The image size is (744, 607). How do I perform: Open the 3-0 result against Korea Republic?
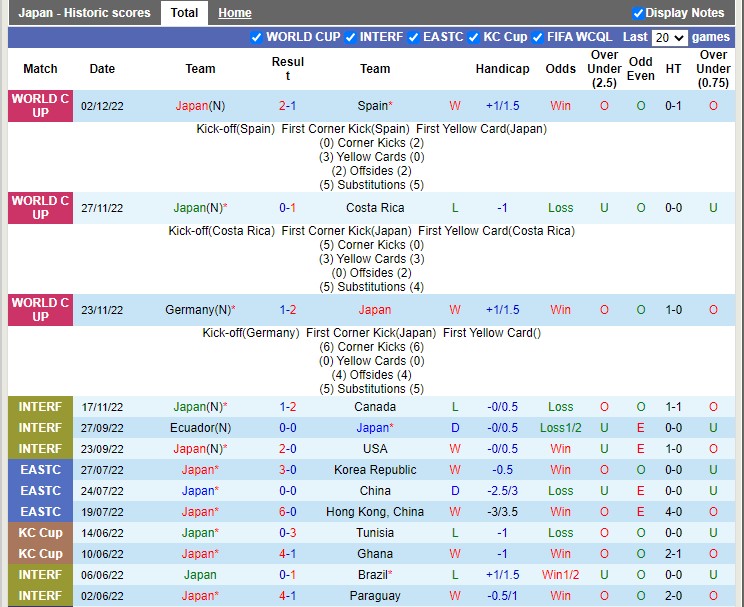click(288, 470)
